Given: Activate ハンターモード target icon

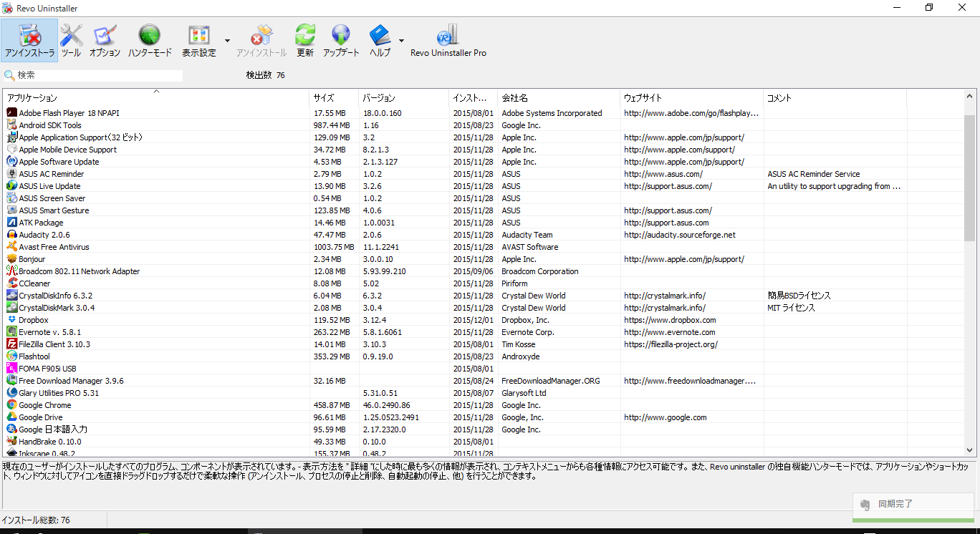Looking at the screenshot, I should point(150,40).
